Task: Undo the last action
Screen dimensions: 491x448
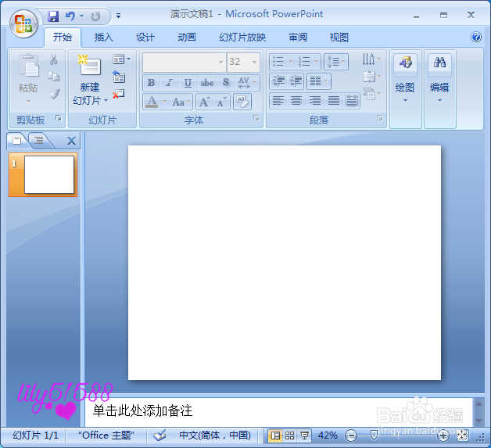Action: (x=70, y=16)
